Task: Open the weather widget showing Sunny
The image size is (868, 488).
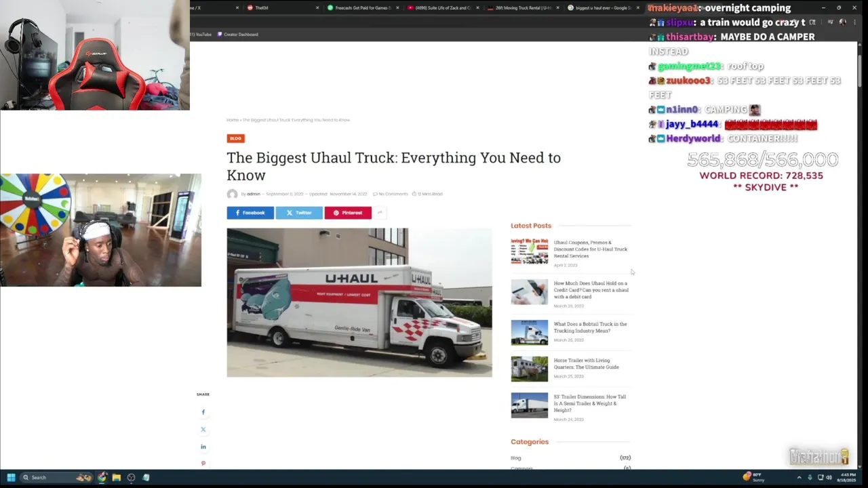Action: pos(755,477)
